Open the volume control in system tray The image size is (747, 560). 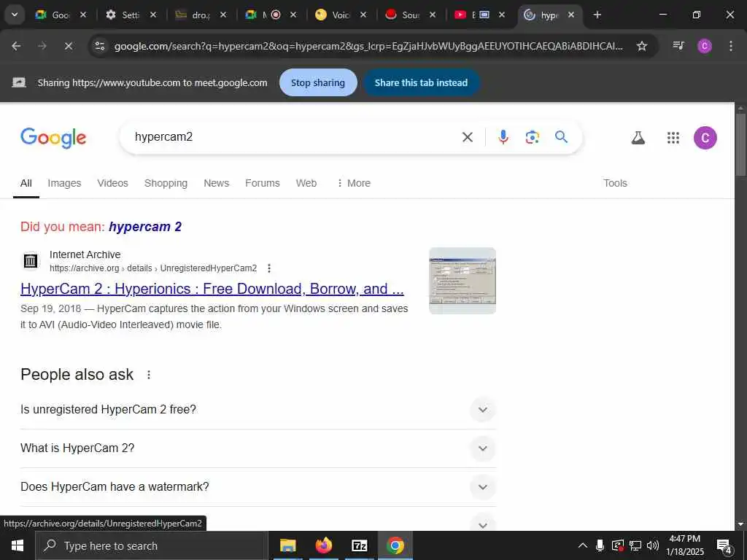[x=653, y=545]
